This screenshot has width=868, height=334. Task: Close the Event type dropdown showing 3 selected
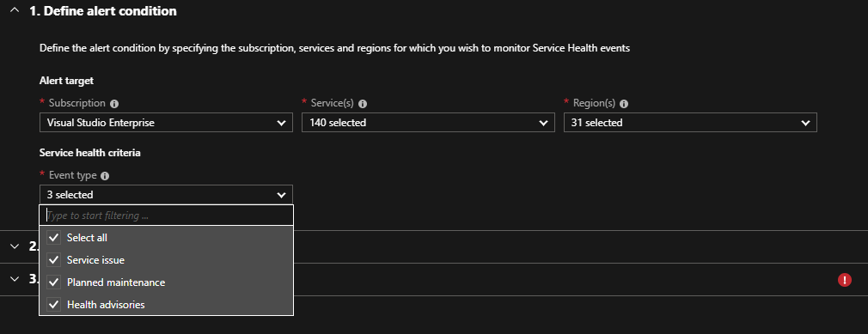click(166, 195)
